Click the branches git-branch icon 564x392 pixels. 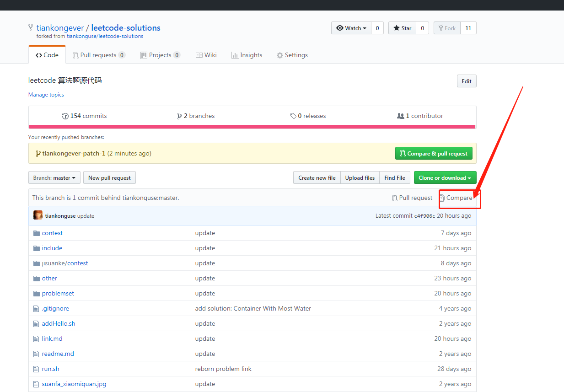tap(180, 116)
